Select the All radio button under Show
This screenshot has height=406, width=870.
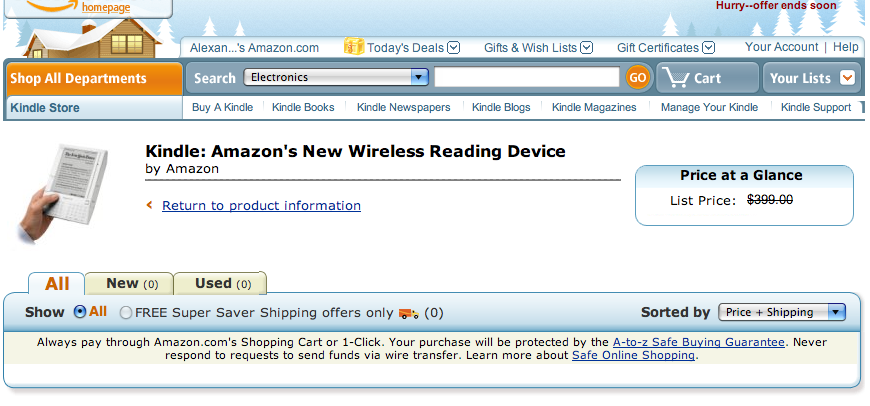[81, 312]
